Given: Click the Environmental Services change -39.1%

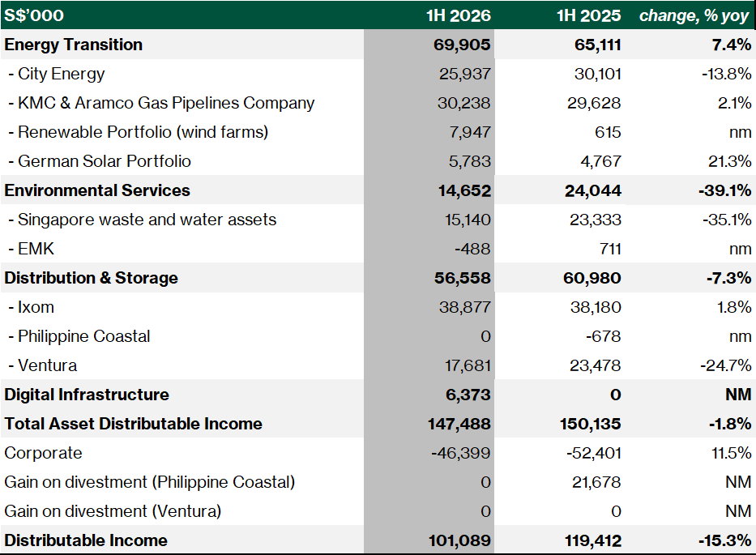Looking at the screenshot, I should pos(724,190).
